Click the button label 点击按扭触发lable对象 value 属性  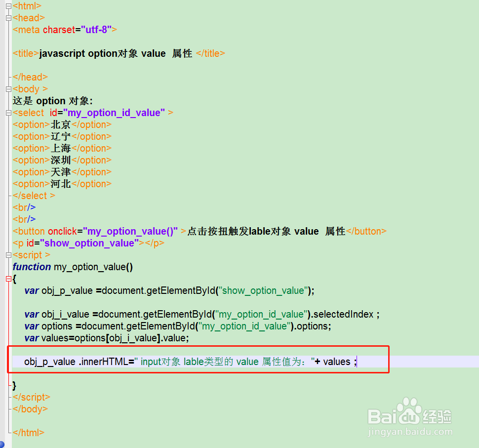(266, 231)
